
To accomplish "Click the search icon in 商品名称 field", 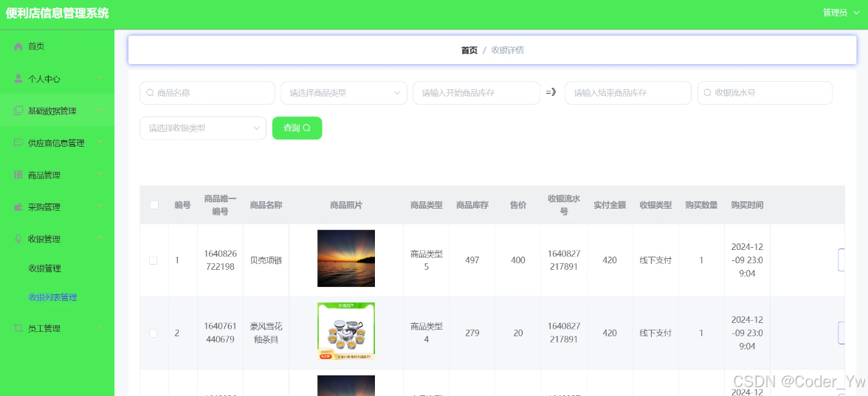I will tap(149, 93).
